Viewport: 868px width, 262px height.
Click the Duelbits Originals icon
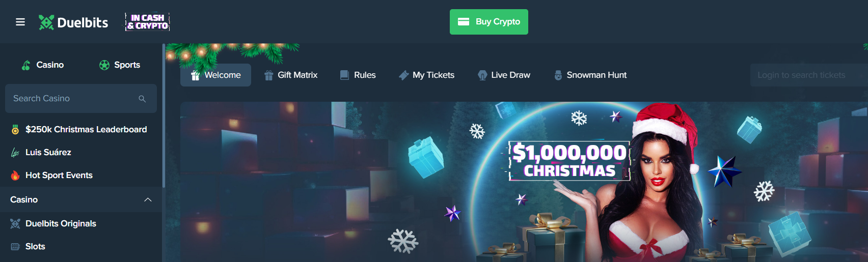15,224
